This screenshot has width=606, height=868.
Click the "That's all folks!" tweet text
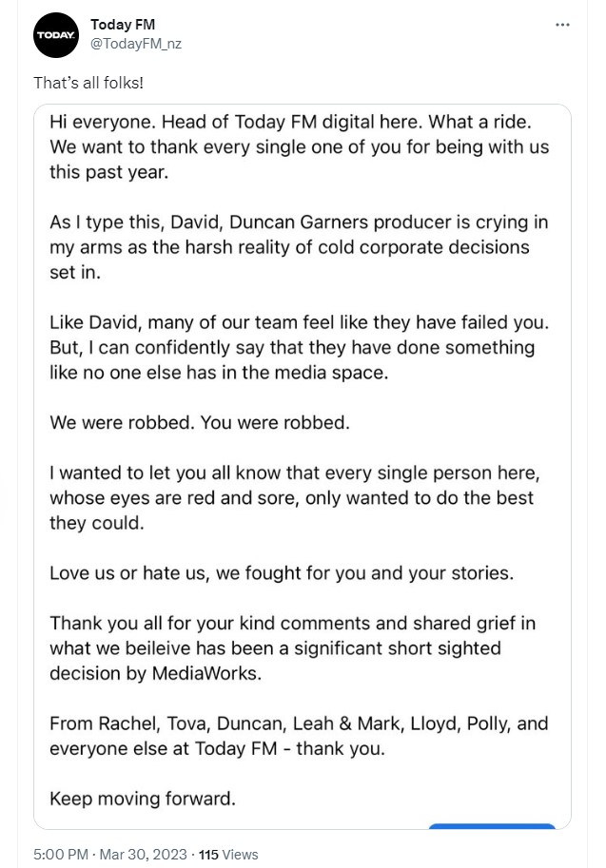tap(88, 83)
